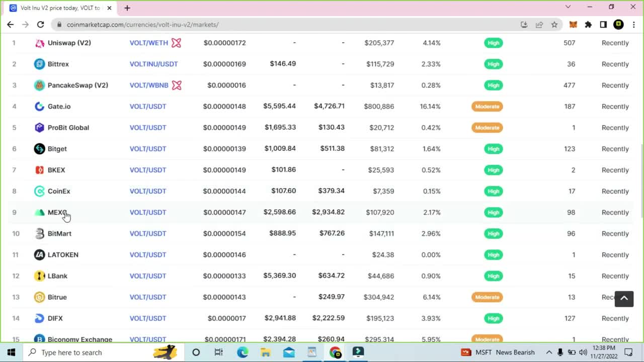Click the Gate.io exchange logo

tap(39, 106)
